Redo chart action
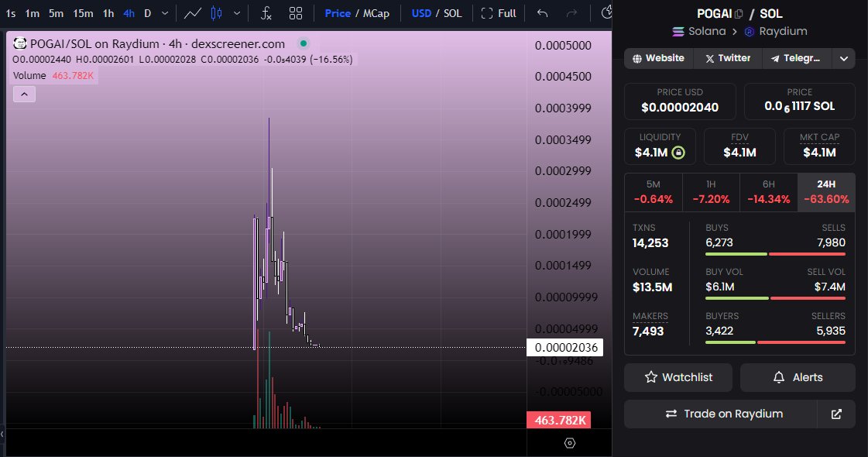The width and height of the screenshot is (868, 457). [x=572, y=13]
